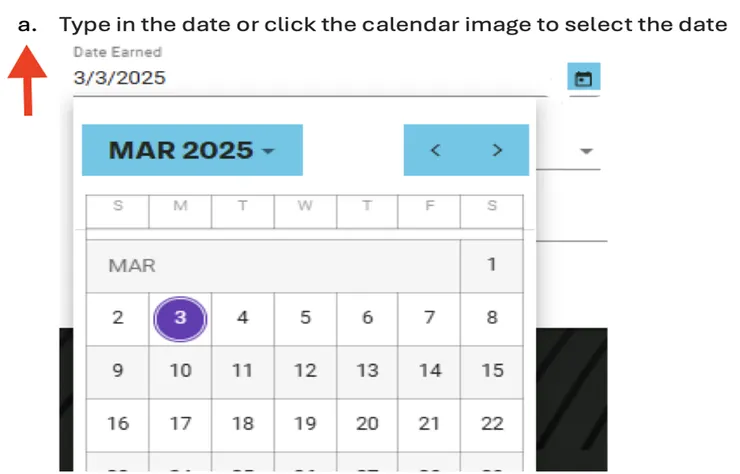740x474 pixels.
Task: Choose Saturday March 8
Action: (491, 318)
